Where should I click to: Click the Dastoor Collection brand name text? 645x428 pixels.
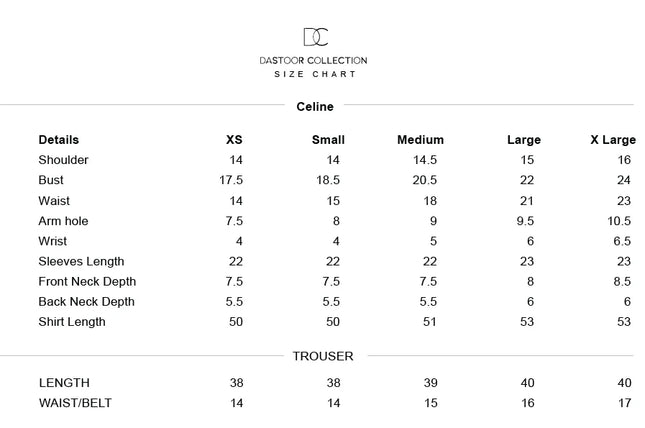(313, 61)
